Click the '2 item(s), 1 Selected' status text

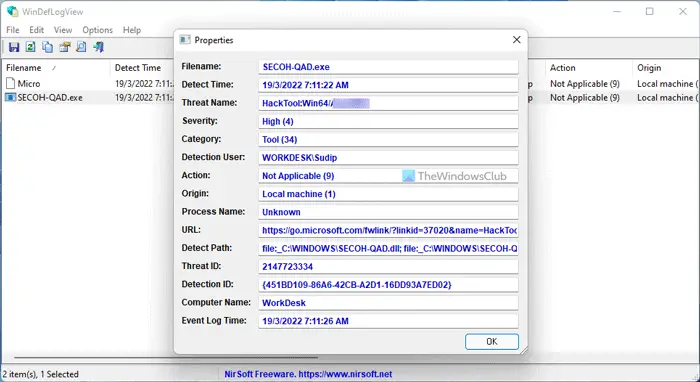(40, 374)
